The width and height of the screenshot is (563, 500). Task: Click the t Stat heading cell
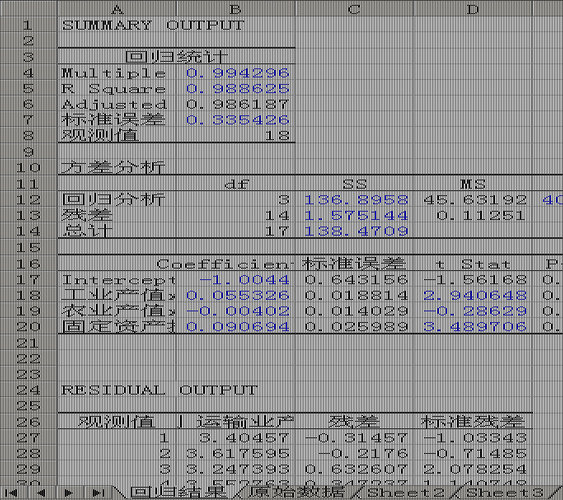[x=473, y=264]
